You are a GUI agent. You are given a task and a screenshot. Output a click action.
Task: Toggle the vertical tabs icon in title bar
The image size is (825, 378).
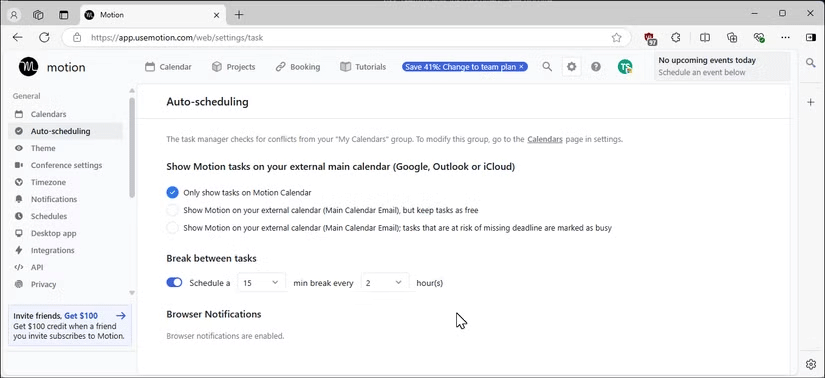pyautogui.click(x=64, y=15)
